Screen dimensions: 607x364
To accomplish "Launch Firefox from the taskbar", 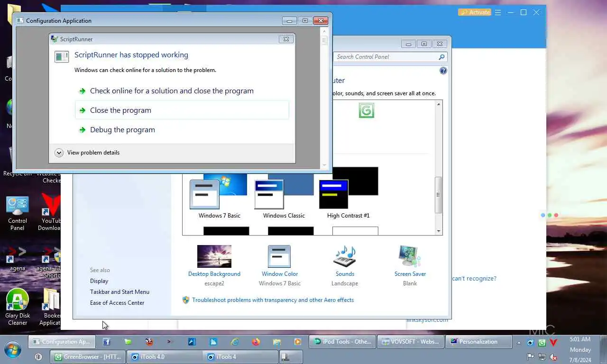I will point(256,342).
